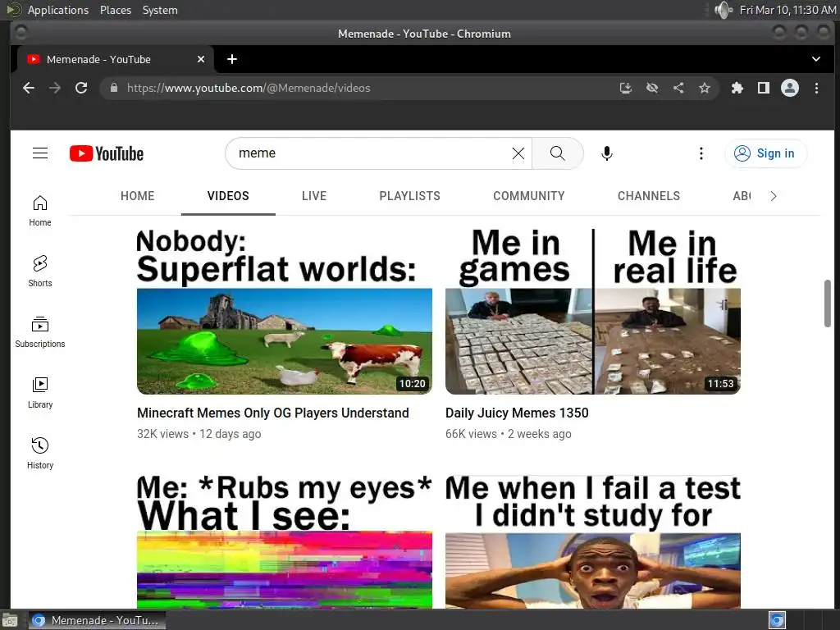The height and width of the screenshot is (630, 840).
Task: Clear the search box with the X icon
Action: coord(518,153)
